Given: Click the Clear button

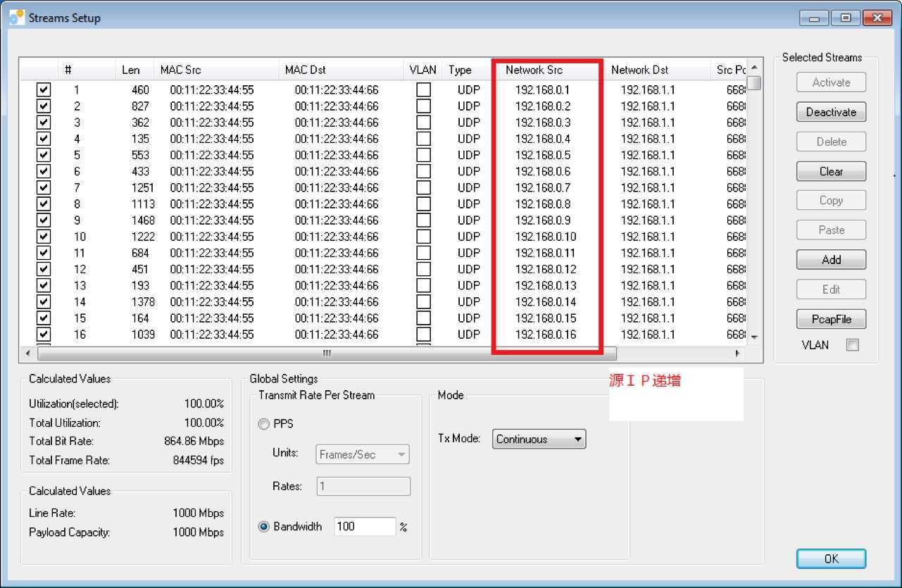Looking at the screenshot, I should pyautogui.click(x=831, y=171).
